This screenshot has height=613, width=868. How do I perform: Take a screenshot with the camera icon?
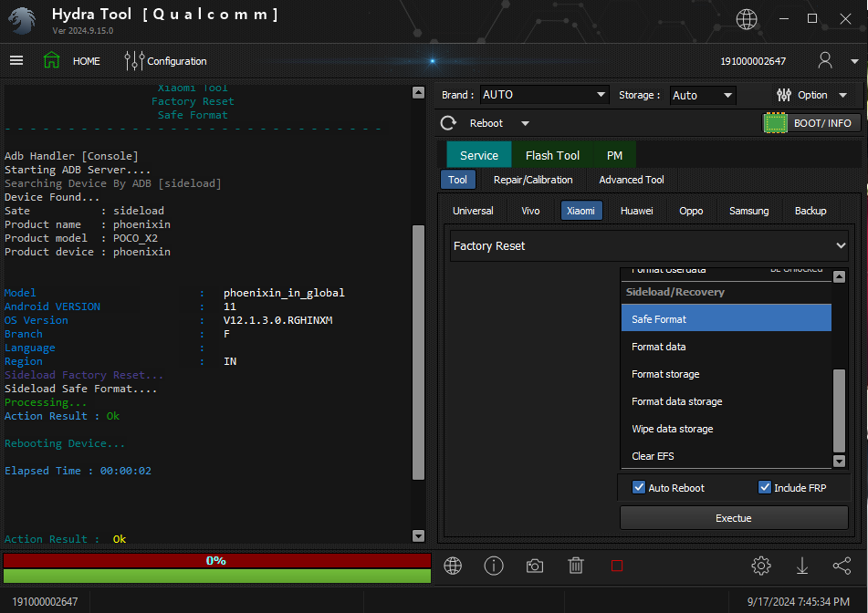tap(535, 566)
